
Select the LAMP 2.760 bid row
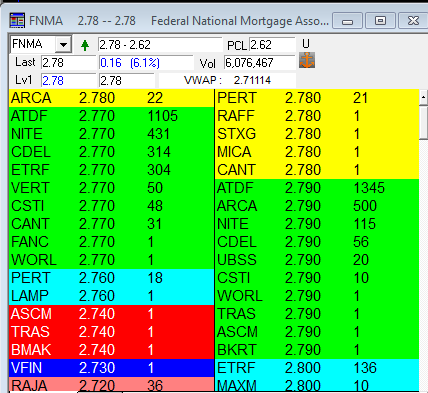point(111,296)
